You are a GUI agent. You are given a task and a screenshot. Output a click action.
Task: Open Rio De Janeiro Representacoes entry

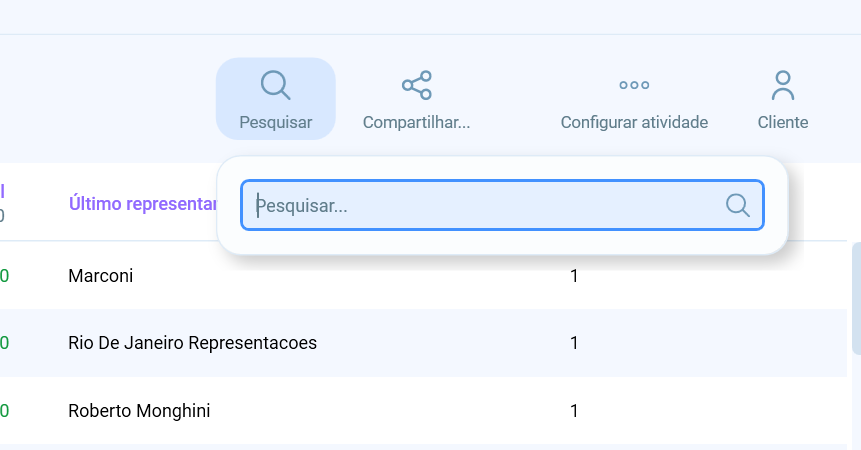(192, 343)
